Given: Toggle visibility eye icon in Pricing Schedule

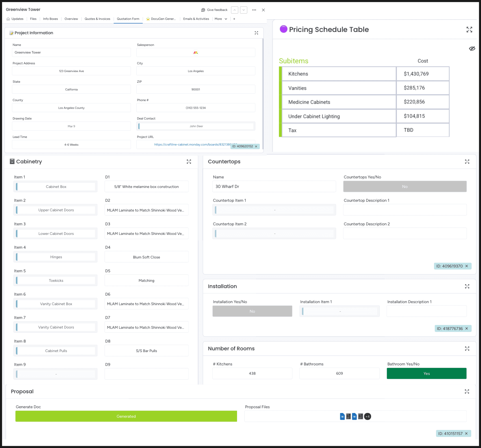Looking at the screenshot, I should [x=472, y=49].
